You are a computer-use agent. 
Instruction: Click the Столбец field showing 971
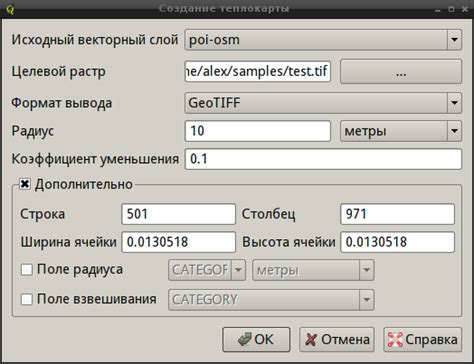pos(397,214)
